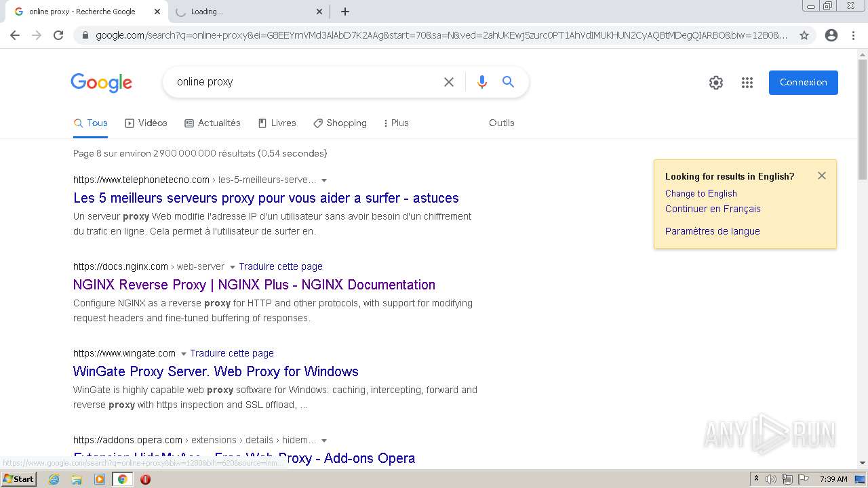
Task: Click the address bar URL
Action: click(441, 35)
